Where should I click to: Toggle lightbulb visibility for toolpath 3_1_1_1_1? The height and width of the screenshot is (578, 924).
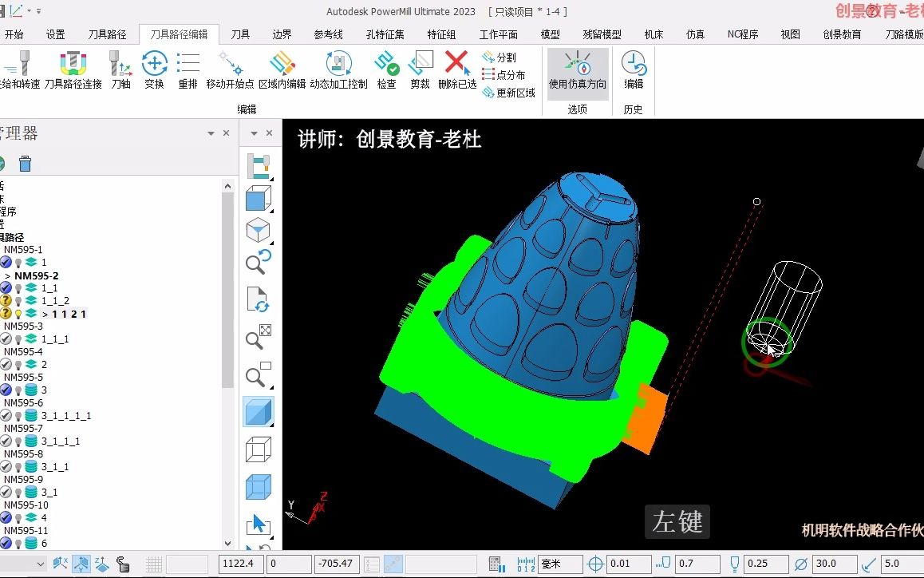(18, 416)
